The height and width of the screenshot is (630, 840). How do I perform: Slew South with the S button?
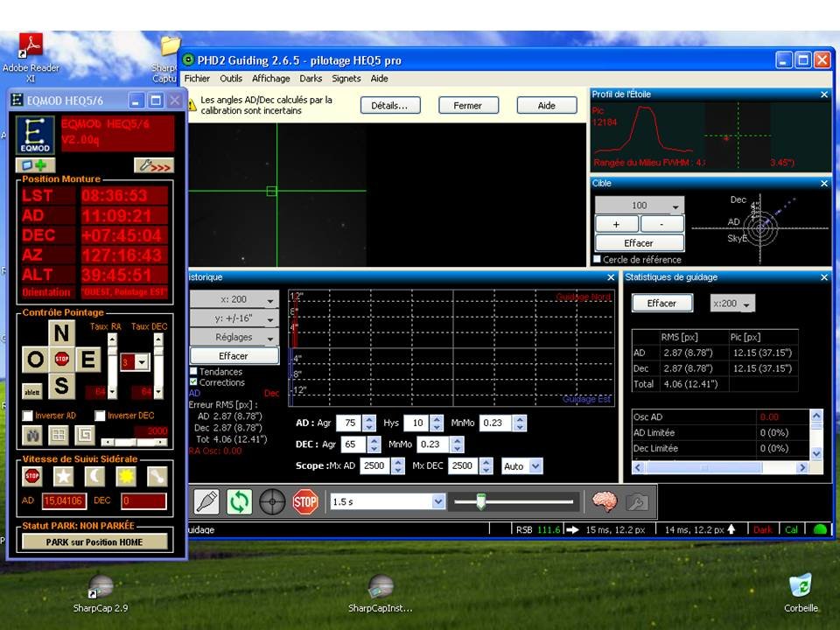tap(61, 386)
